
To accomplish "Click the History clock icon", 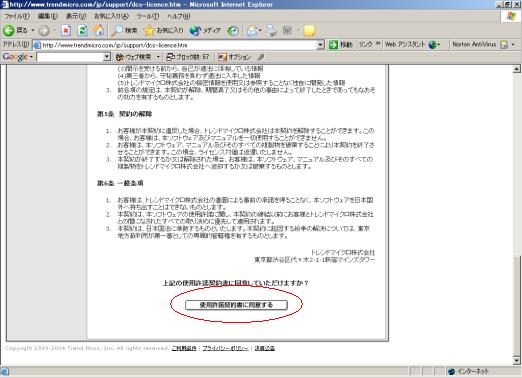I will [x=233, y=31].
